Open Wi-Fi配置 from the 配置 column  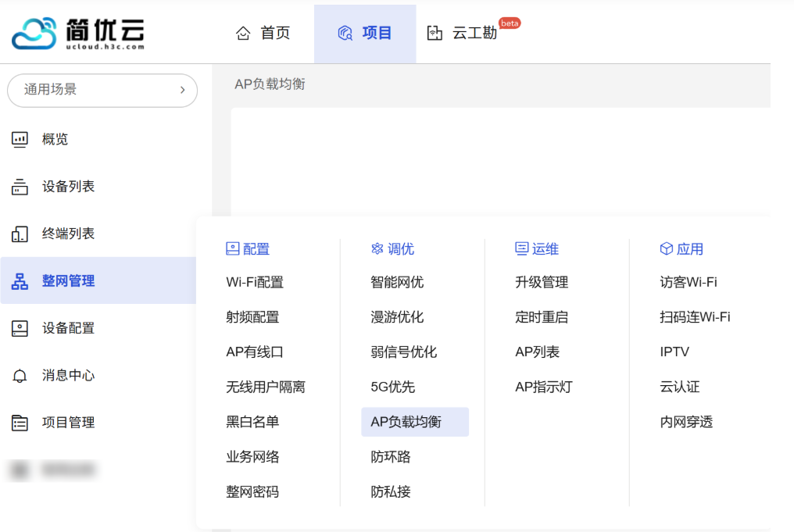pyautogui.click(x=255, y=282)
